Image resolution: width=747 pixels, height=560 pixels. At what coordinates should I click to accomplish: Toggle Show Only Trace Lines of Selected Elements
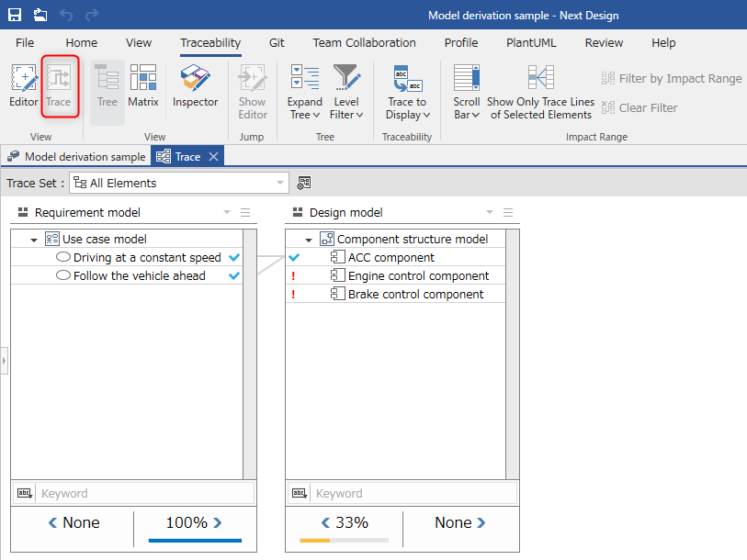[x=540, y=92]
